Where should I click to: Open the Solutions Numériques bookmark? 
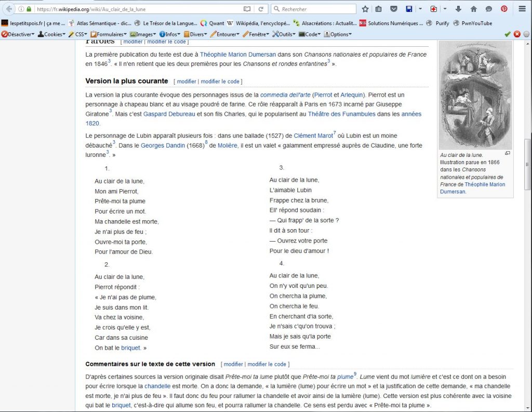click(391, 23)
